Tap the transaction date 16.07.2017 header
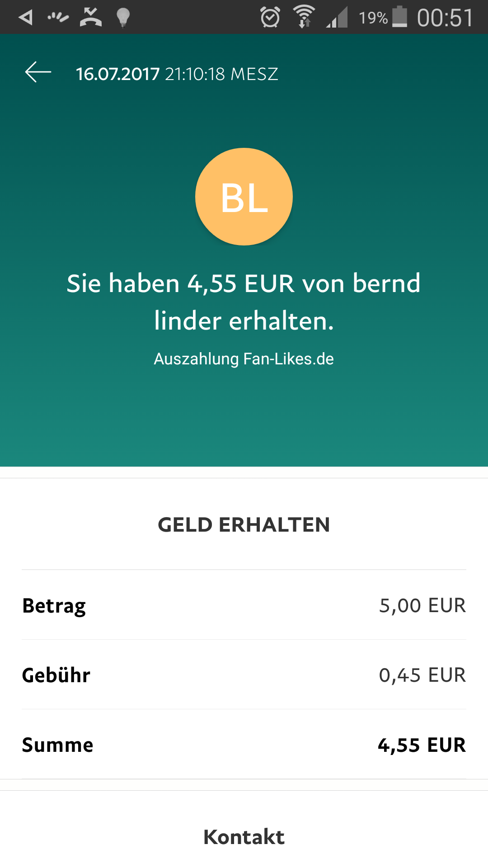488x868 pixels. click(177, 74)
